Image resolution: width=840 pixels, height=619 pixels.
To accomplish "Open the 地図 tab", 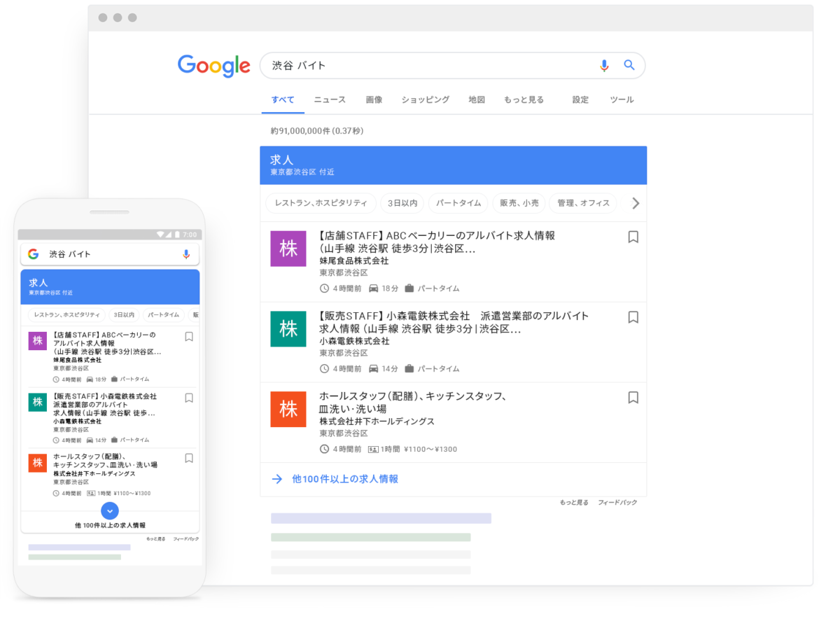I will coord(476,99).
